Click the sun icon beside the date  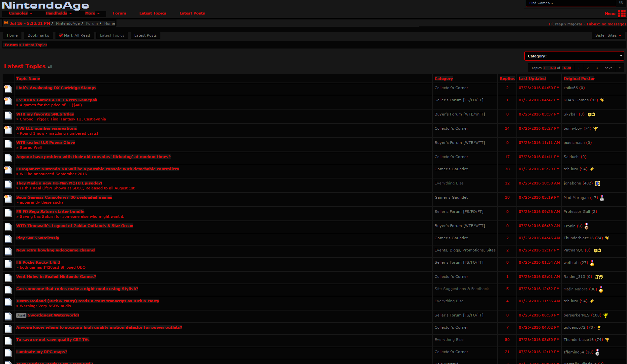pos(5,23)
